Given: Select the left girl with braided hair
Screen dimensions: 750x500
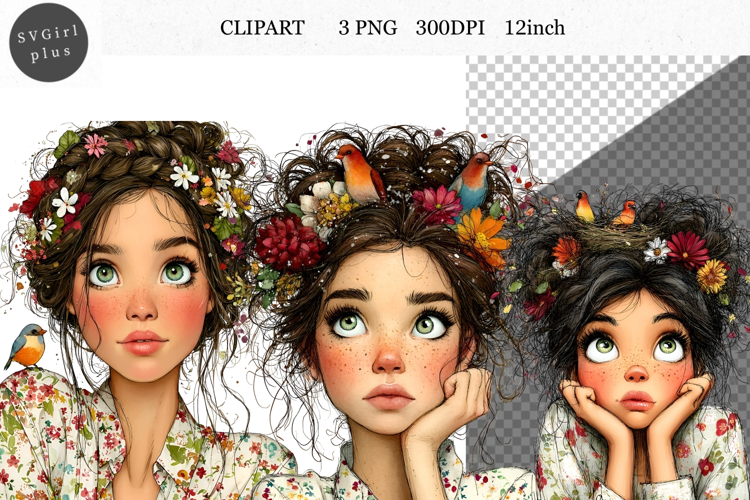Looking at the screenshot, I should pyautogui.click(x=140, y=300).
